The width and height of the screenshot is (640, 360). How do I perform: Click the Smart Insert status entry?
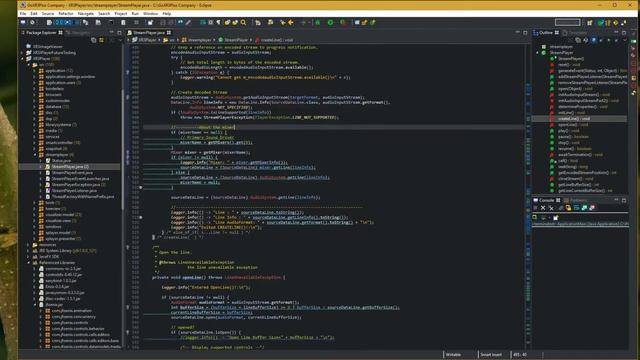click(491, 354)
